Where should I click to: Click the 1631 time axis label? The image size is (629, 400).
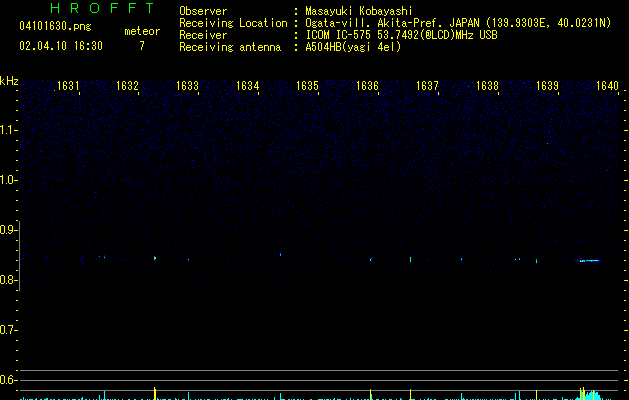pyautogui.click(x=68, y=86)
